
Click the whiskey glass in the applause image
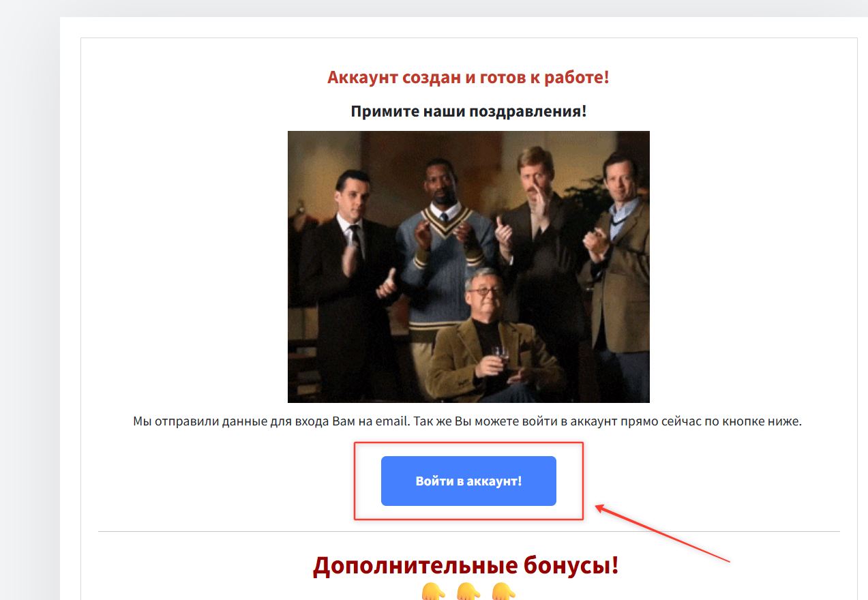coord(501,357)
